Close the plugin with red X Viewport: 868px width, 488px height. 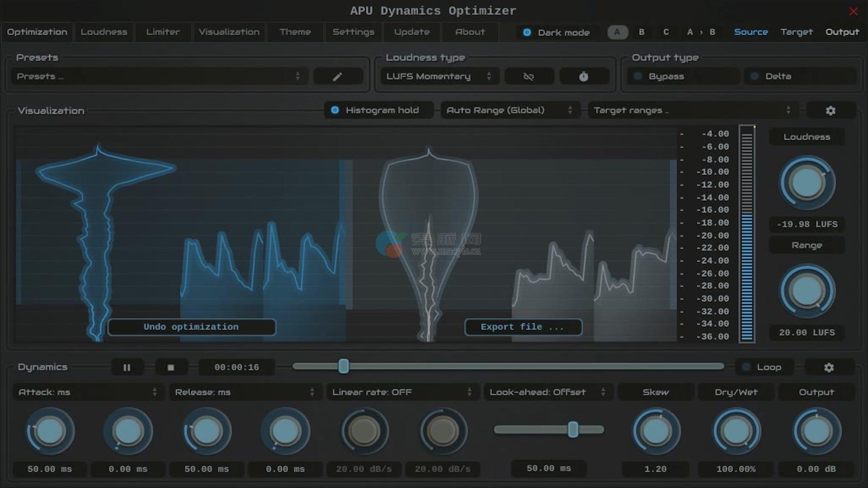click(853, 11)
